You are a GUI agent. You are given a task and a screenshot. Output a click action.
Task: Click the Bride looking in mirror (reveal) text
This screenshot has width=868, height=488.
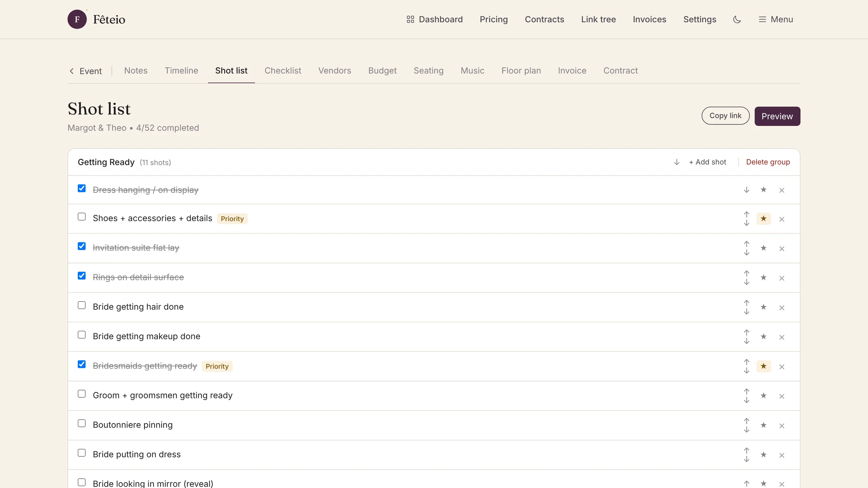[x=153, y=483]
